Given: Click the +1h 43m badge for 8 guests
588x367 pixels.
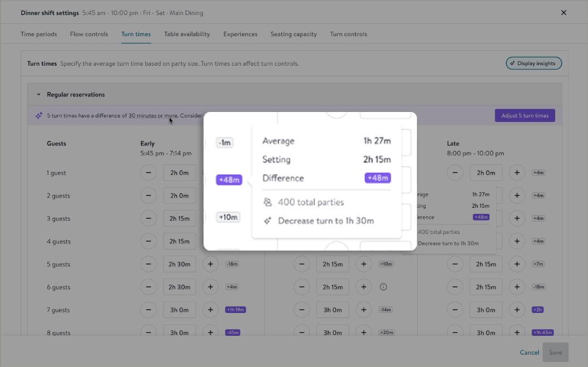Looking at the screenshot, I should point(542,332).
